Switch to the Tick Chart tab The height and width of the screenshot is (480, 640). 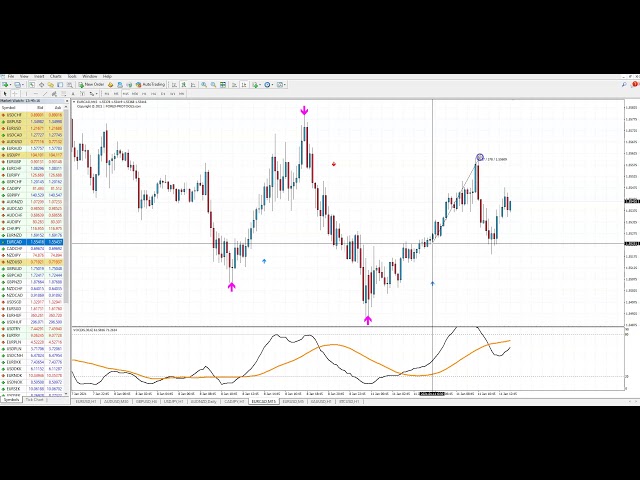(35, 400)
